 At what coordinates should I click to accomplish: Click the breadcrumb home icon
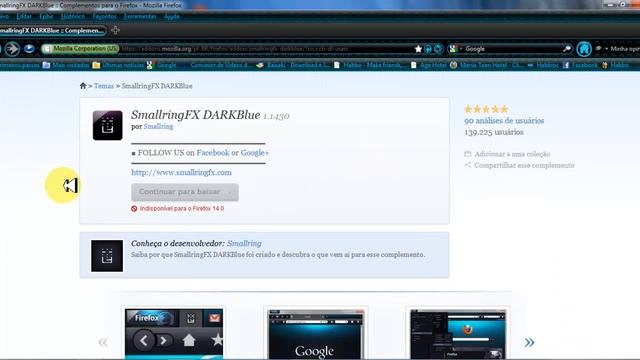(83, 86)
